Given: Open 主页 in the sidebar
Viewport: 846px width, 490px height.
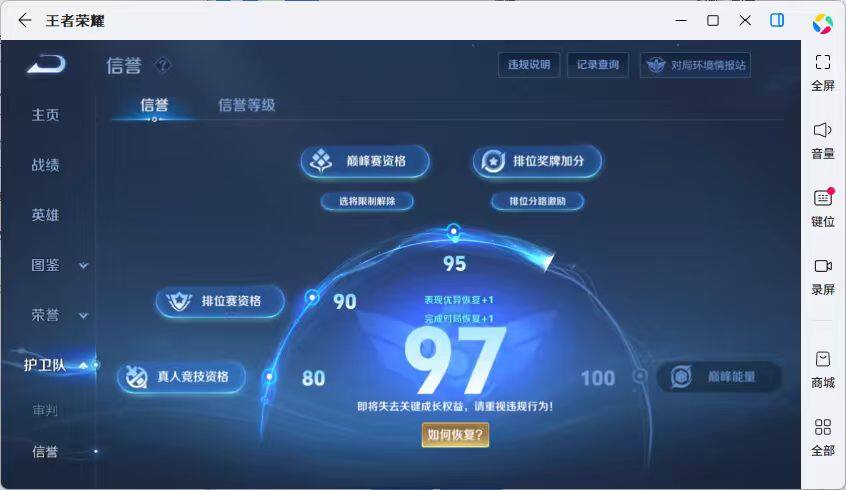Looking at the screenshot, I should [x=45, y=114].
